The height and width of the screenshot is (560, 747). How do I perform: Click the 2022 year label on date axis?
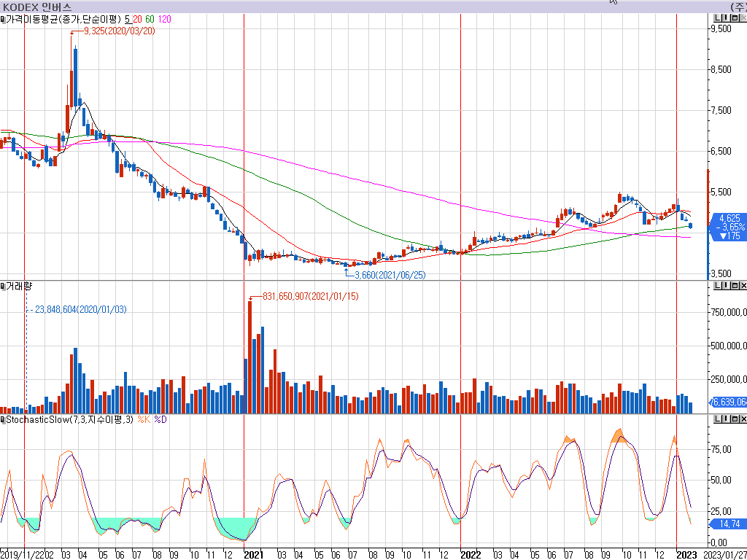[x=471, y=555]
